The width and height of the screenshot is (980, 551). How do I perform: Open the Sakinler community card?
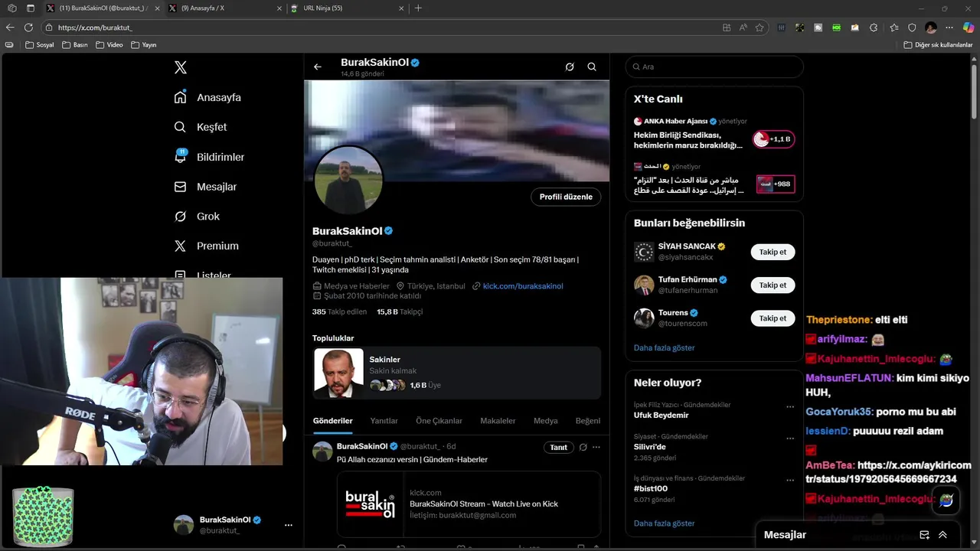coord(457,373)
